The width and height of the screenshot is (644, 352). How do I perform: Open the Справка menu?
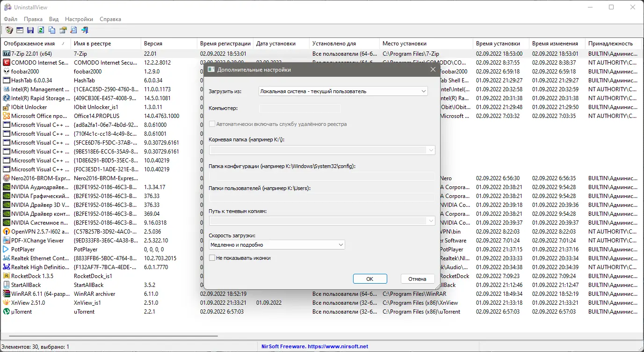tap(110, 19)
